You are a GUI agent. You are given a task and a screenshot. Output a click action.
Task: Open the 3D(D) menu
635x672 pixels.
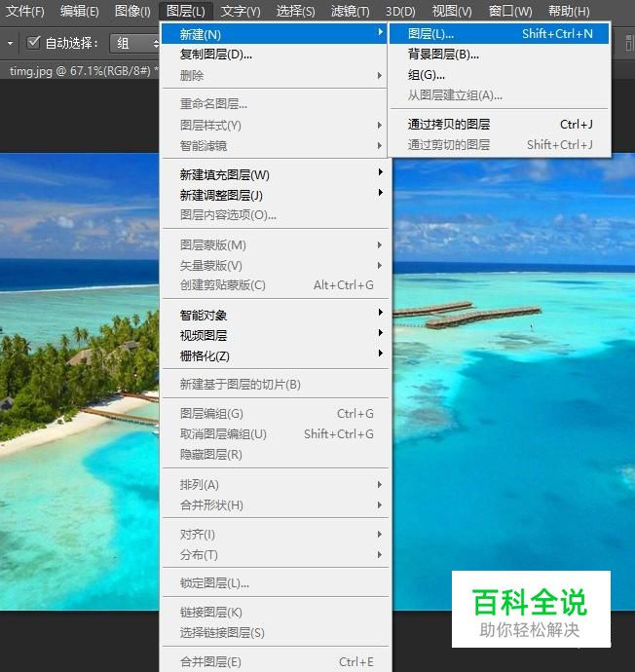[400, 11]
